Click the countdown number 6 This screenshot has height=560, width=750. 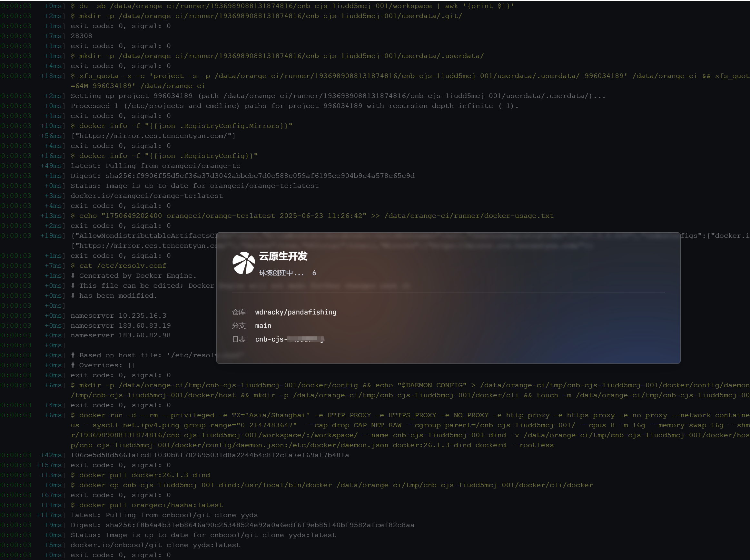[x=314, y=273]
